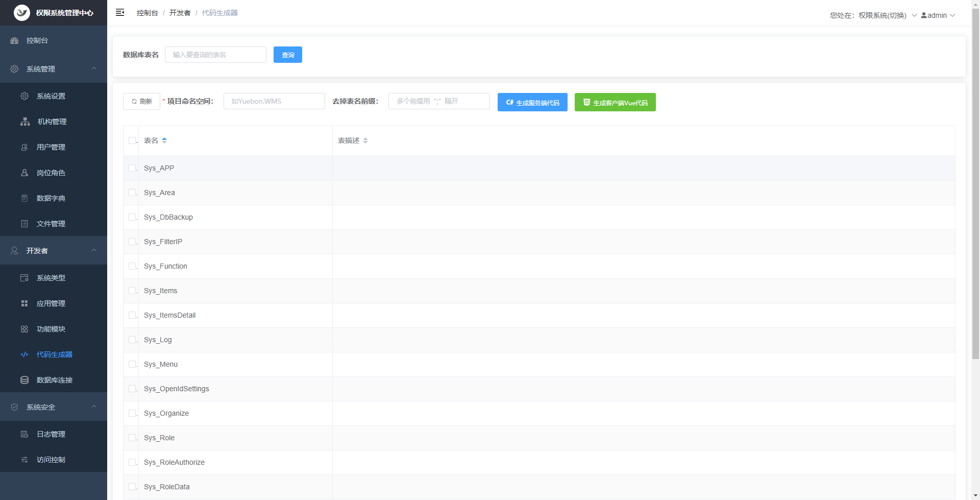Click the bird logo in the sidebar header
This screenshot has width=980, height=500.
tap(22, 13)
